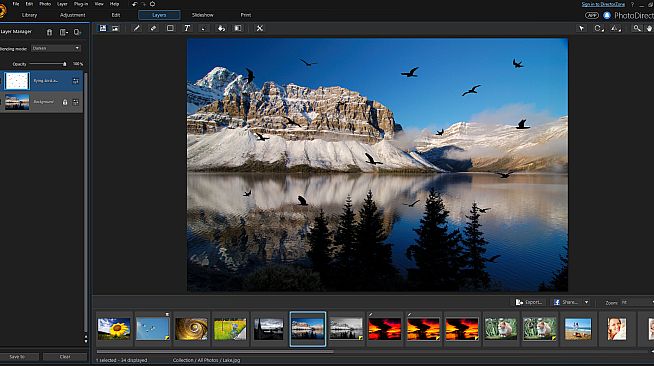Screen dimensions: 654x366
Task: Click the filmstrip horizontal scrollbar
Action: [215, 351]
